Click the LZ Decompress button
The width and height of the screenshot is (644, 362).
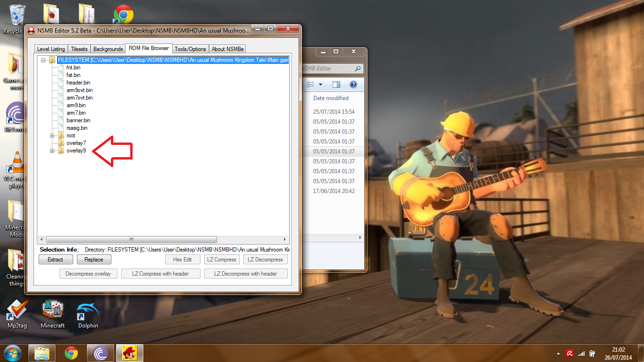265,260
